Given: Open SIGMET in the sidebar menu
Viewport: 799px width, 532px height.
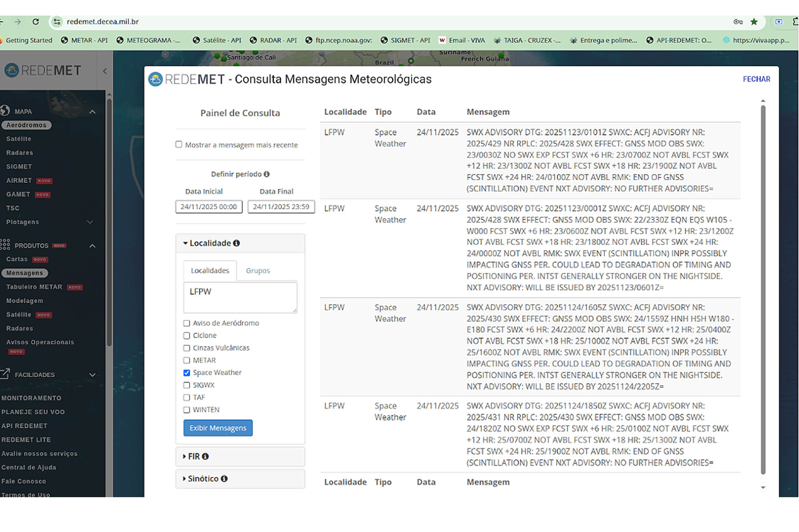Looking at the screenshot, I should 19,167.
